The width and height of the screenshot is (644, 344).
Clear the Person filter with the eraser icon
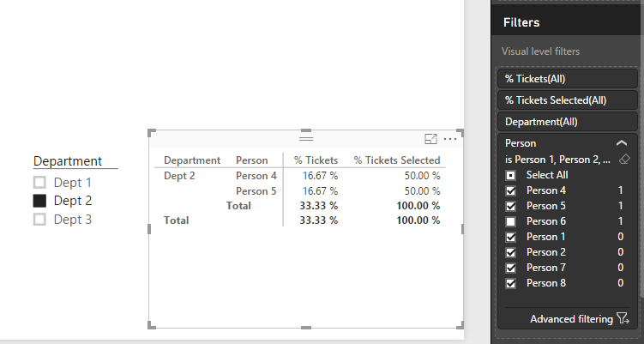[624, 160]
